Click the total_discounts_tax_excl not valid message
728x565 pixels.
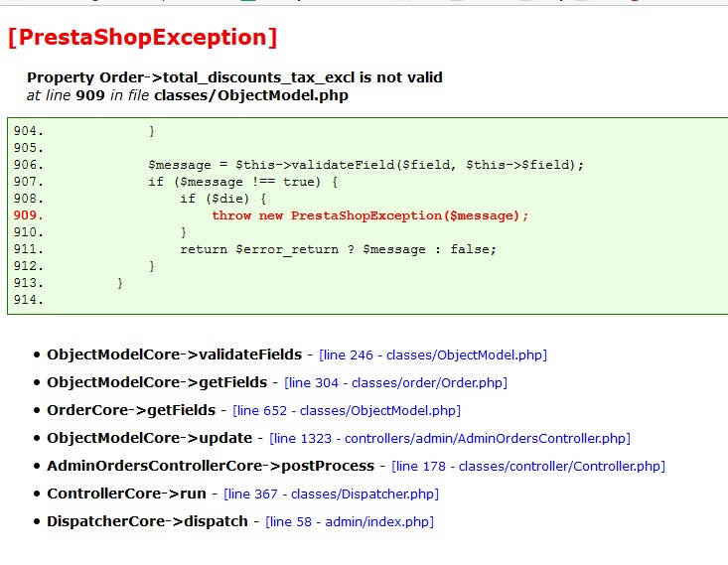click(234, 77)
